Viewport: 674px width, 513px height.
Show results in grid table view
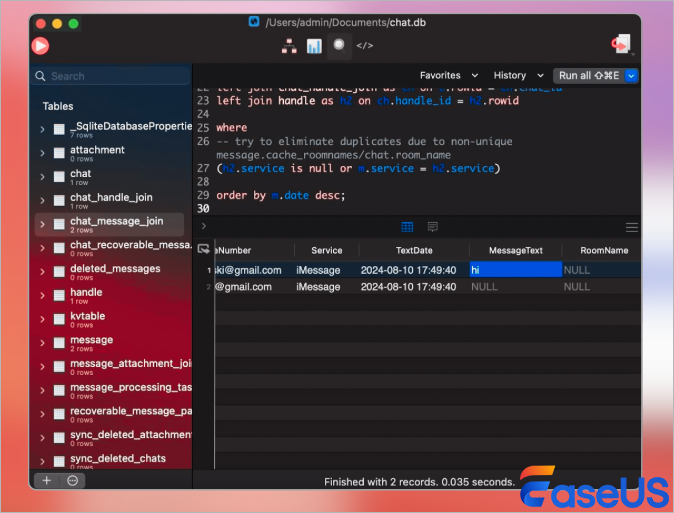tap(407, 227)
